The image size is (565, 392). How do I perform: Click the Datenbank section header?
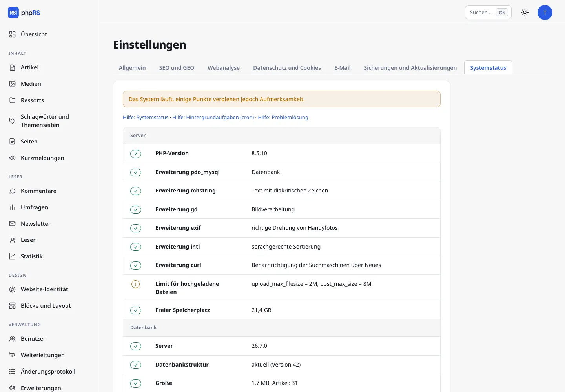pos(282,328)
